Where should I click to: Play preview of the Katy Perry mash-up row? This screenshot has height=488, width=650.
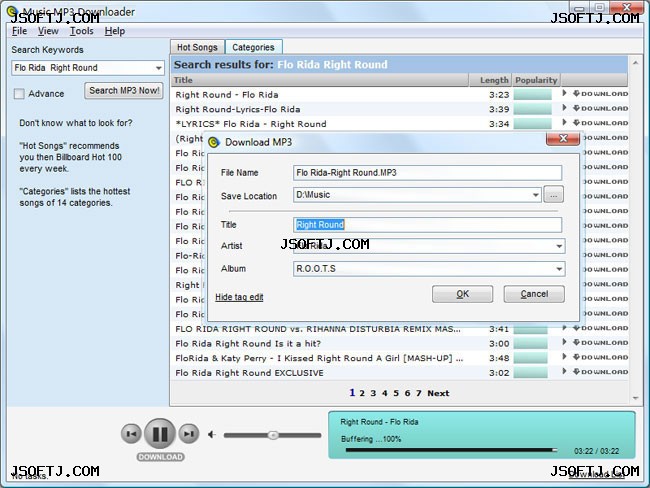point(564,357)
